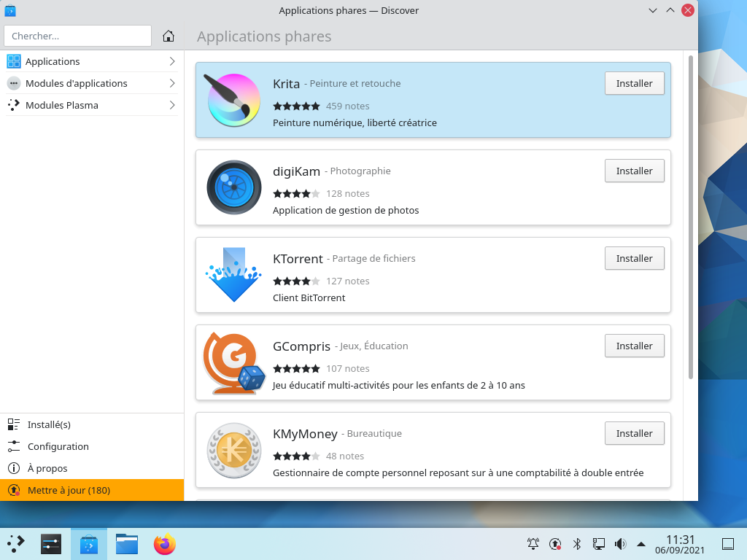Click the KTorrent download arrow icon
Viewport: 747px width, 560px height.
point(233,275)
